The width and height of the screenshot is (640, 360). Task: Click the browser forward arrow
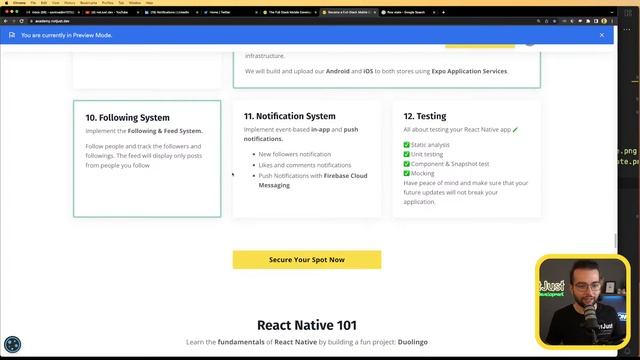click(x=13, y=21)
